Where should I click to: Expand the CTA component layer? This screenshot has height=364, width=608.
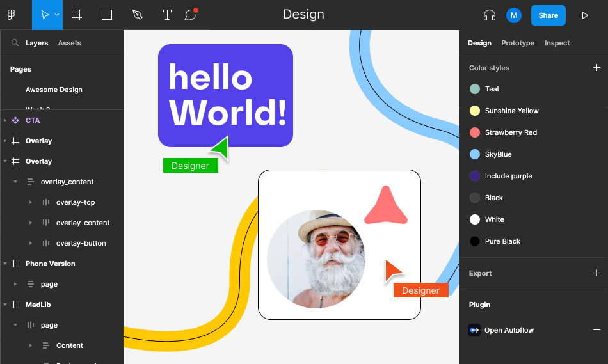(x=5, y=120)
